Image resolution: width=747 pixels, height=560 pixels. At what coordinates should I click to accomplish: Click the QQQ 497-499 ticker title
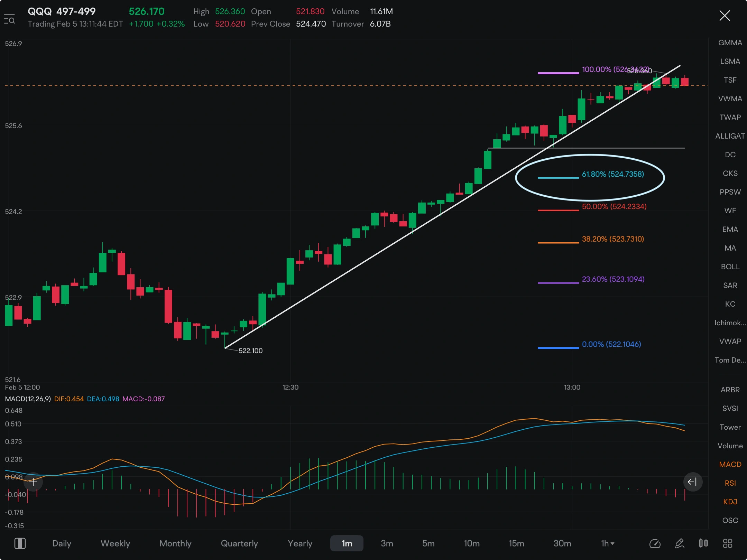(x=62, y=11)
